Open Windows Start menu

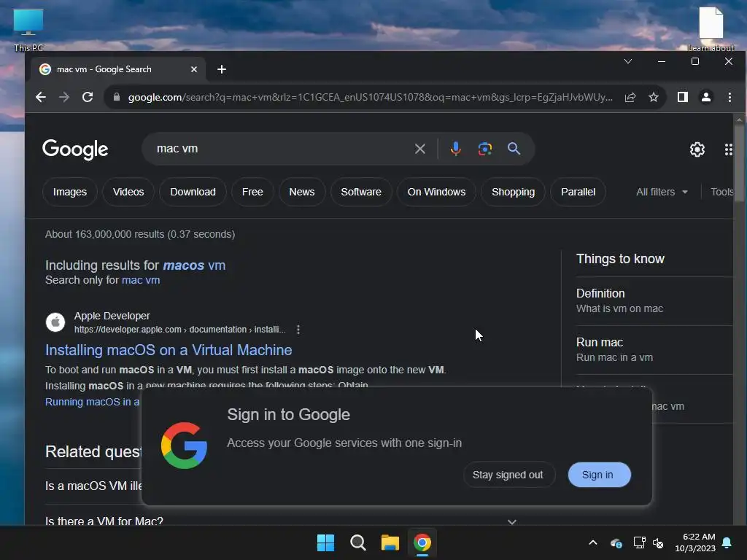pos(326,542)
